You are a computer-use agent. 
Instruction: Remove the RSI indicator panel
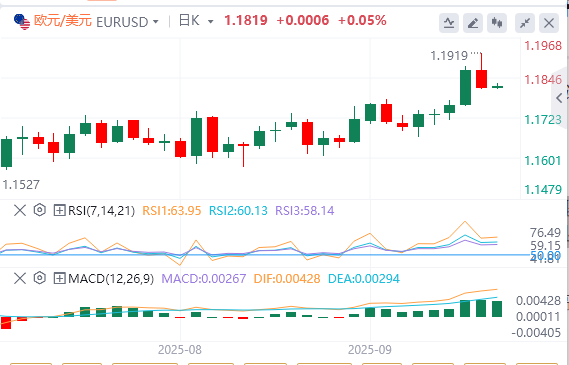coord(20,210)
